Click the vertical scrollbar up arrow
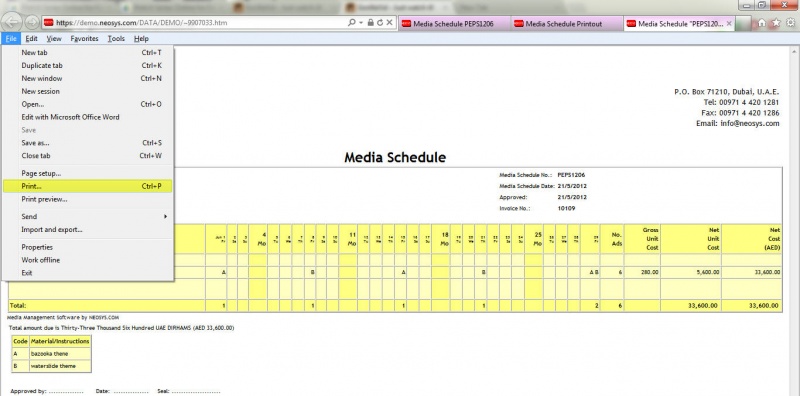This screenshot has width=800, height=396. 795,52
